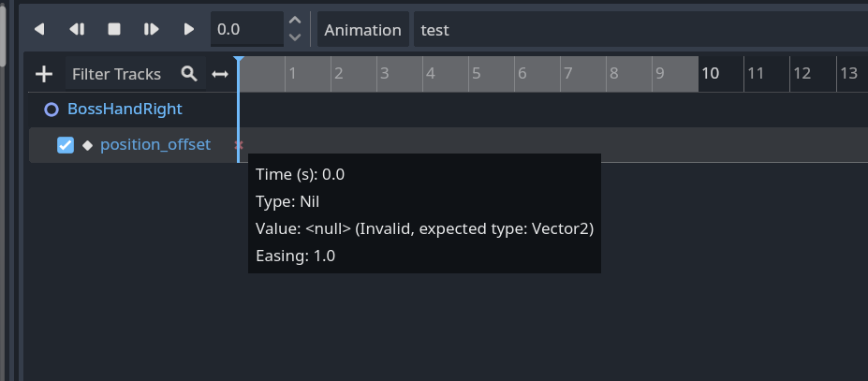Viewport: 868px width, 381px height.
Task: Disable the position_offset track checkbox
Action: [x=66, y=145]
